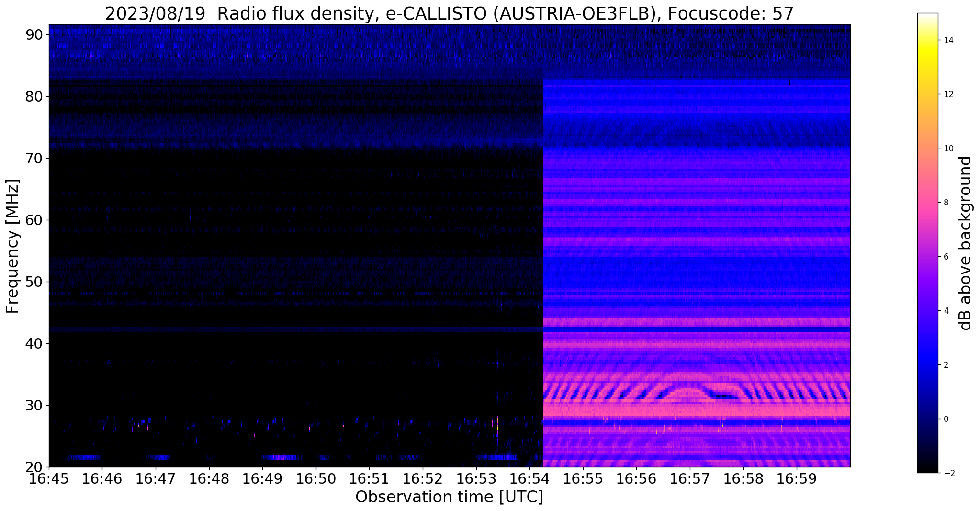This screenshot has height=511, width=980.
Task: Click the 16:53 time tick label
Action: [476, 478]
